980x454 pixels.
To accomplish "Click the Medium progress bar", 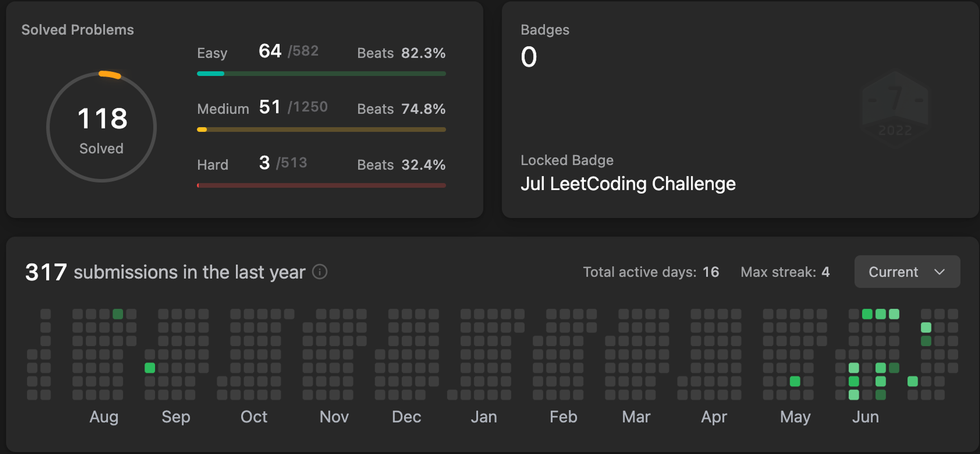I will [321, 129].
